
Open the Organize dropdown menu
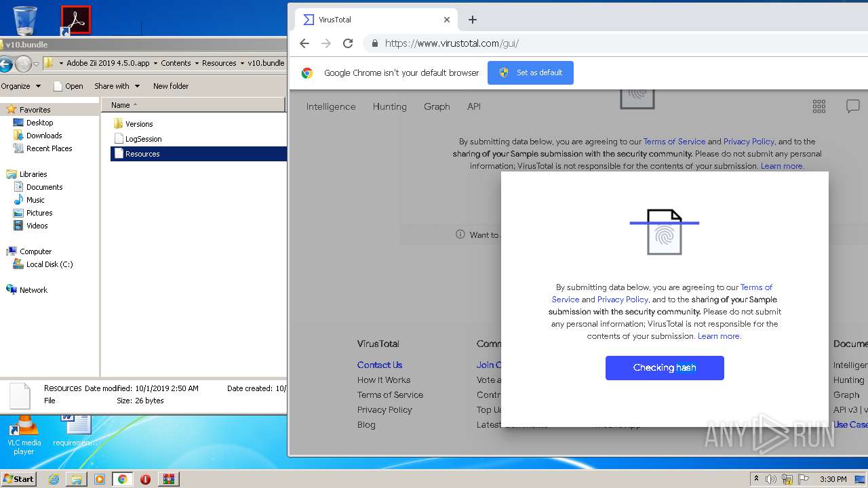(x=21, y=86)
